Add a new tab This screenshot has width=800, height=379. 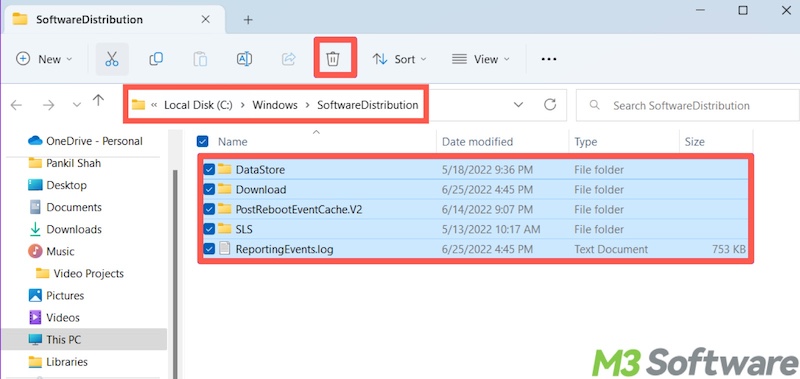(x=248, y=20)
